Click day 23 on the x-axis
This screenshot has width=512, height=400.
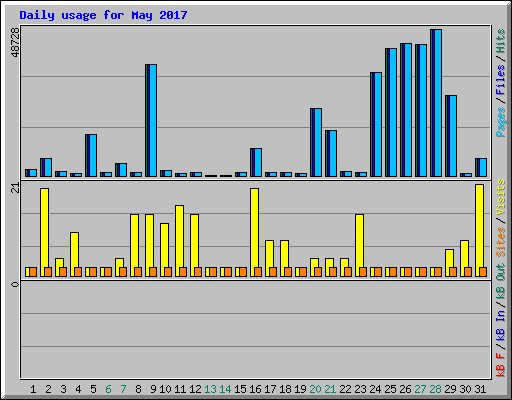coord(360,389)
